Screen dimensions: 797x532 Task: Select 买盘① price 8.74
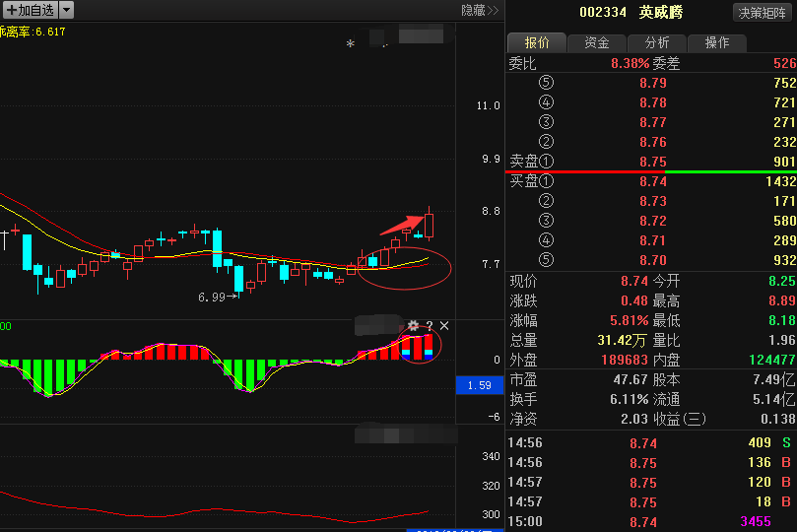[652, 181]
